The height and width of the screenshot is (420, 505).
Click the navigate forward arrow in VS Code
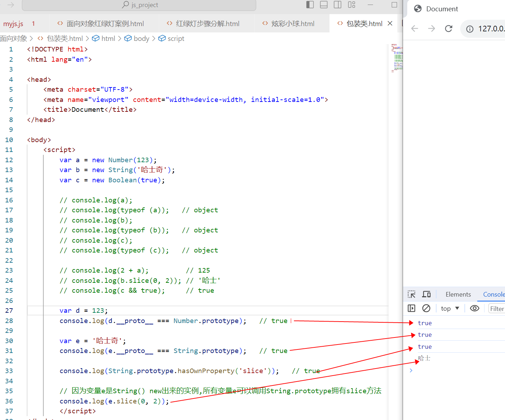11,5
